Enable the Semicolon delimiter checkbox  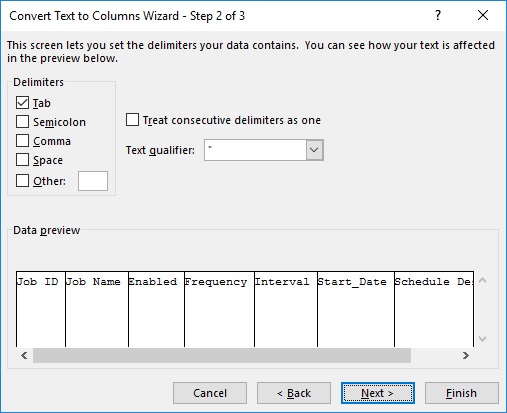[x=22, y=122]
